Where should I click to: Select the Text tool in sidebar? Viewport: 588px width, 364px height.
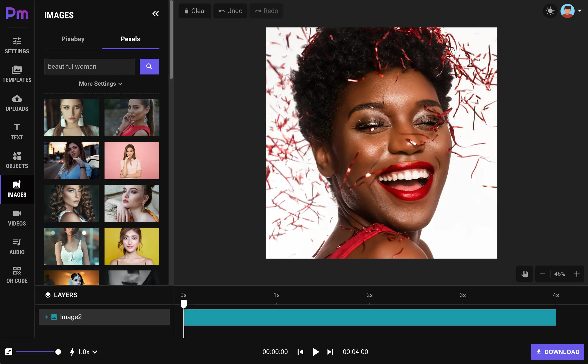[x=17, y=131]
